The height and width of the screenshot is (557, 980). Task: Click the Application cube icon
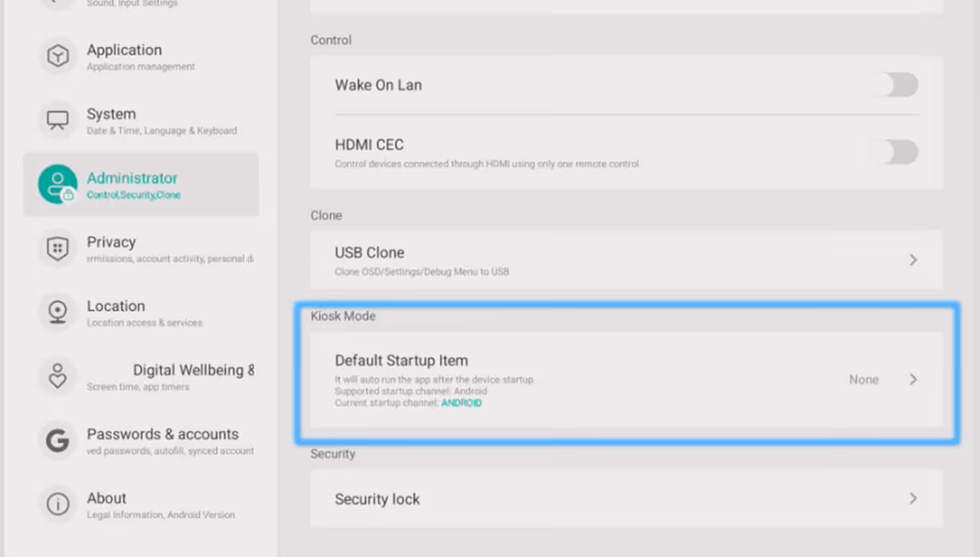click(x=58, y=57)
